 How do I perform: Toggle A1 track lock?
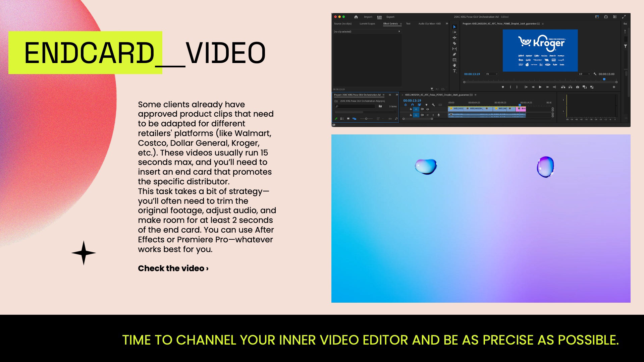tap(411, 115)
